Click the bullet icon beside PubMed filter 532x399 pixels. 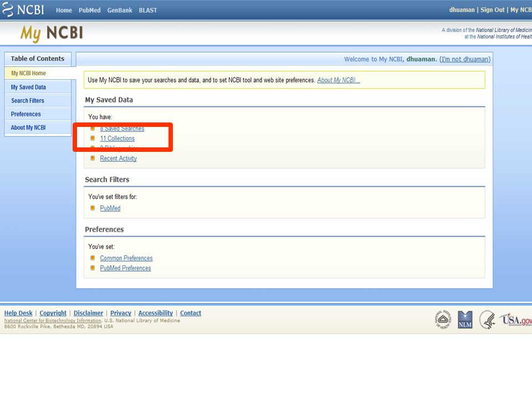(93, 208)
